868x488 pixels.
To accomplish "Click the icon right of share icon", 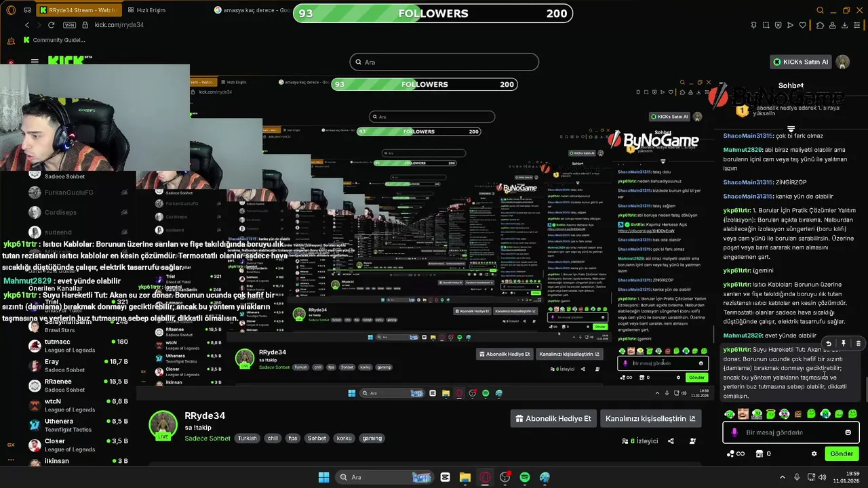I will click(692, 441).
